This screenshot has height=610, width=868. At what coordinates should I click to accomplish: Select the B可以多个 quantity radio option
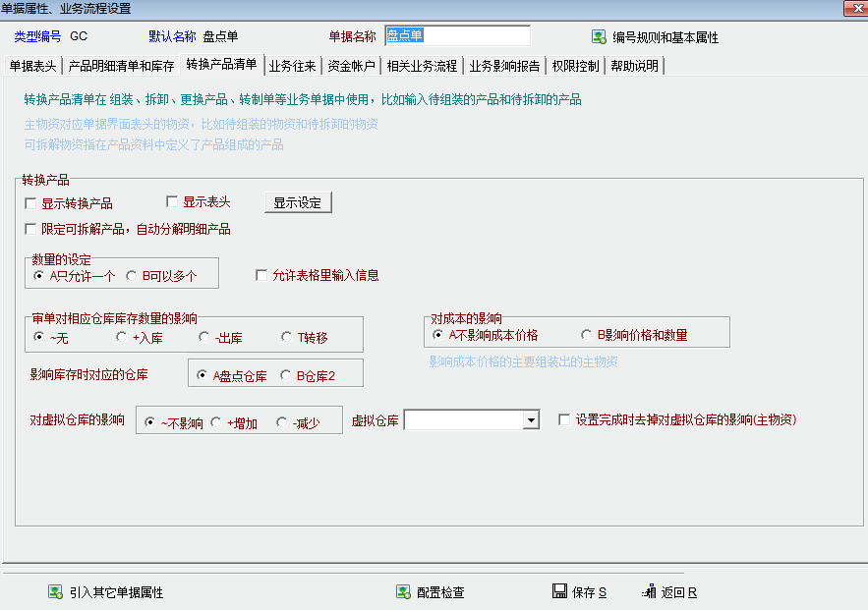click(131, 276)
